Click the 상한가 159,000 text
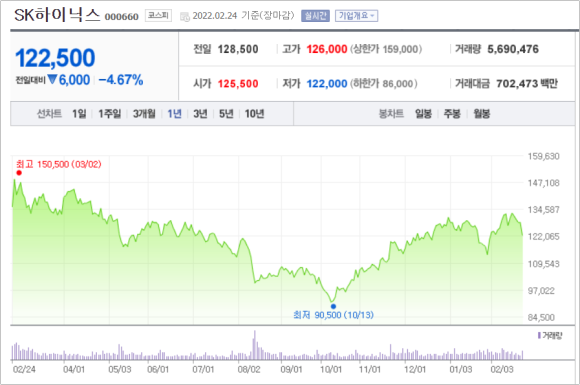Screen dimensions: 580x385 click(x=386, y=49)
